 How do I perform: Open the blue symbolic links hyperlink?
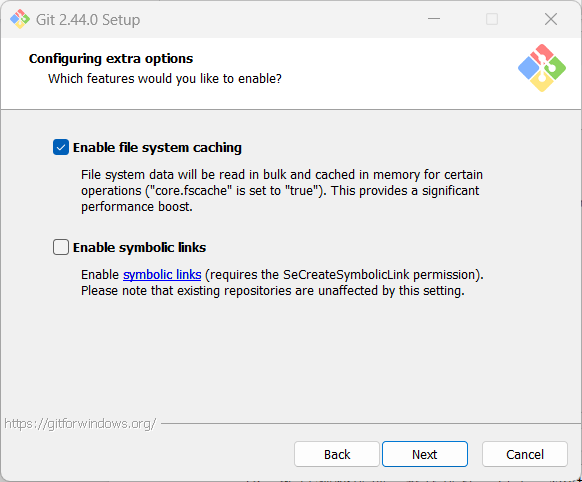click(x=162, y=275)
